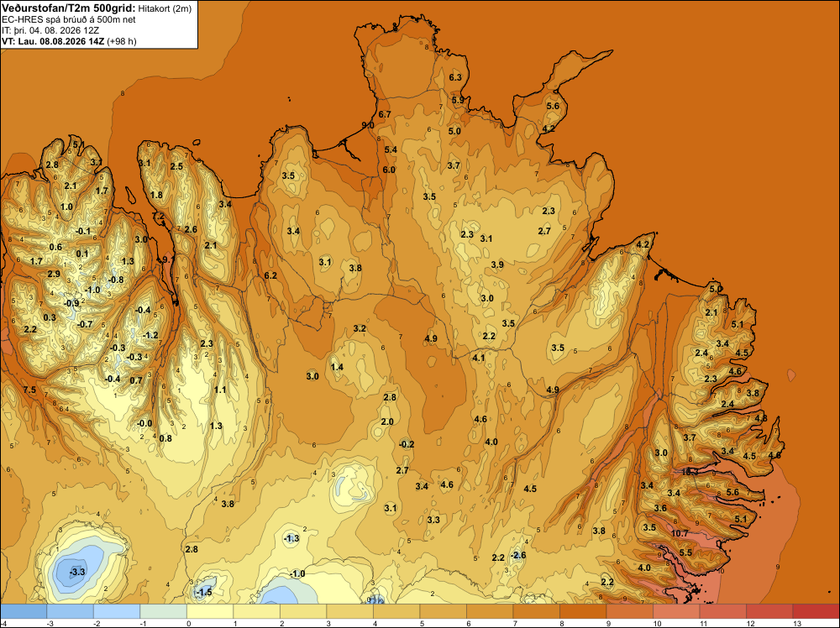Select the VT Lau. 08.08.2026 14Z valid-time text
The height and width of the screenshot is (628, 840).
point(54,41)
